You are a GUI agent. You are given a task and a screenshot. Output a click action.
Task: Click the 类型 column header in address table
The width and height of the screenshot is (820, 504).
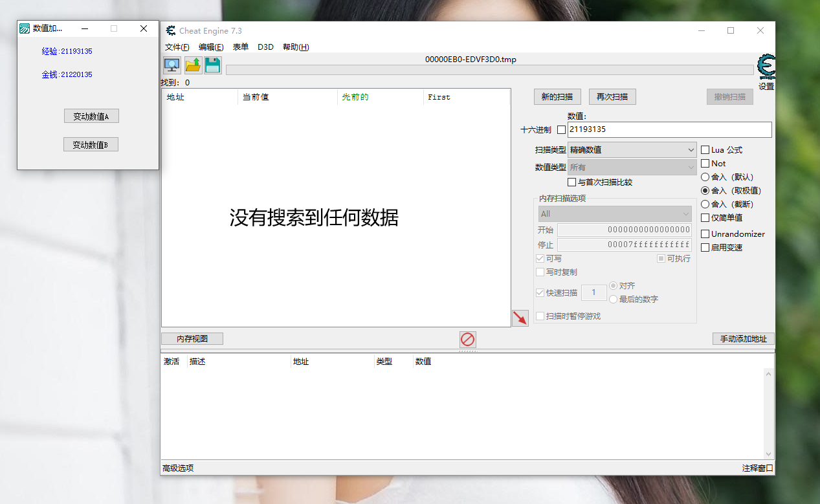click(x=393, y=362)
